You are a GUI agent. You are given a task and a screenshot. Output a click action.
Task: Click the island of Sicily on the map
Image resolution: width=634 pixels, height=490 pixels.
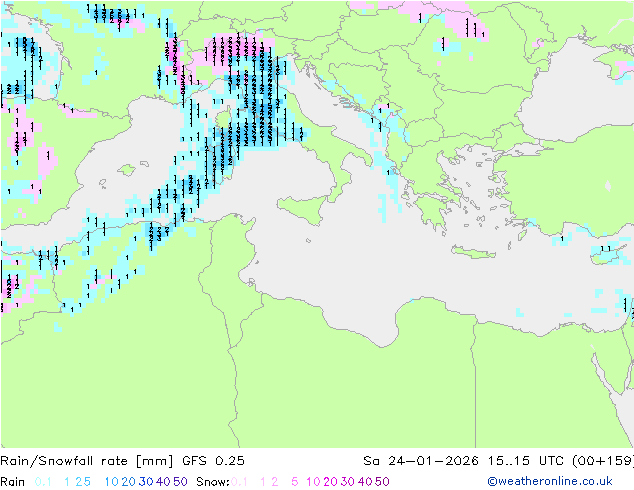point(304,209)
